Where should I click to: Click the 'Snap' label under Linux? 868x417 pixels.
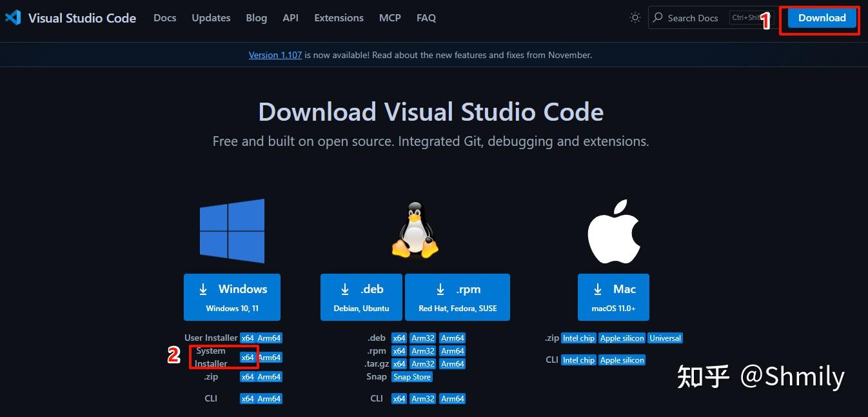[x=377, y=377]
